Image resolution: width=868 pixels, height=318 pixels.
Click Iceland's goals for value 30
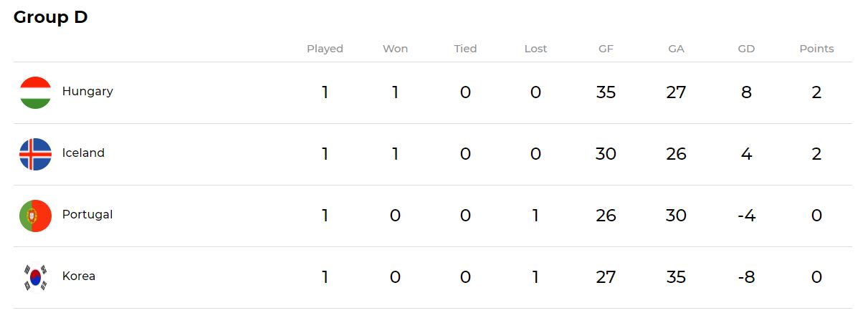(606, 154)
